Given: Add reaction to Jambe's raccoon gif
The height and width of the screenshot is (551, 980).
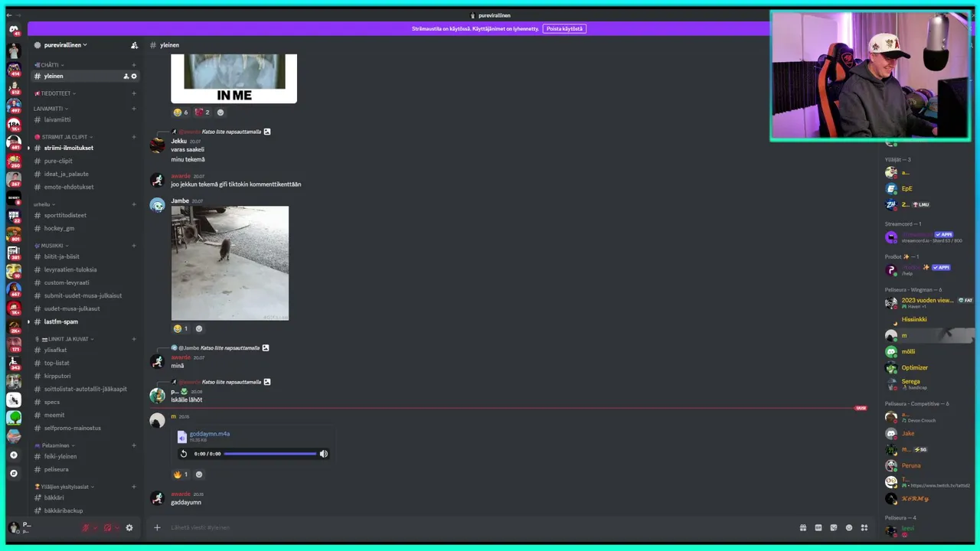Looking at the screenshot, I should (x=199, y=329).
